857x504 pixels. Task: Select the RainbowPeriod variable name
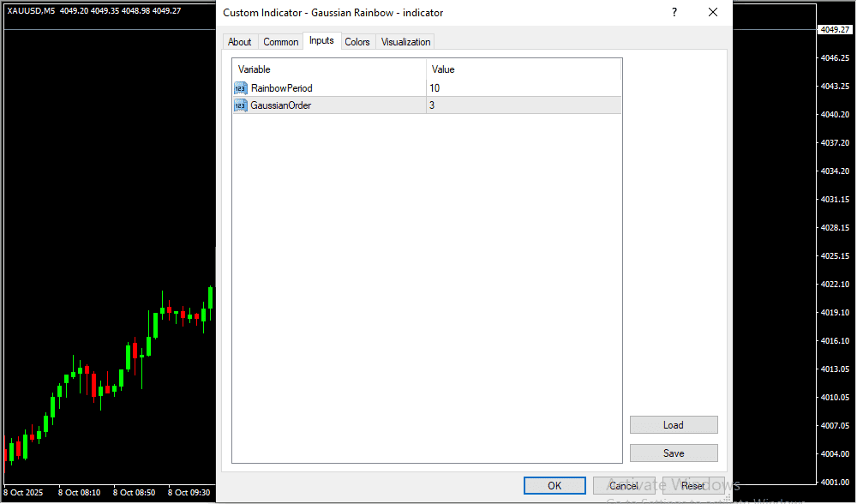282,88
